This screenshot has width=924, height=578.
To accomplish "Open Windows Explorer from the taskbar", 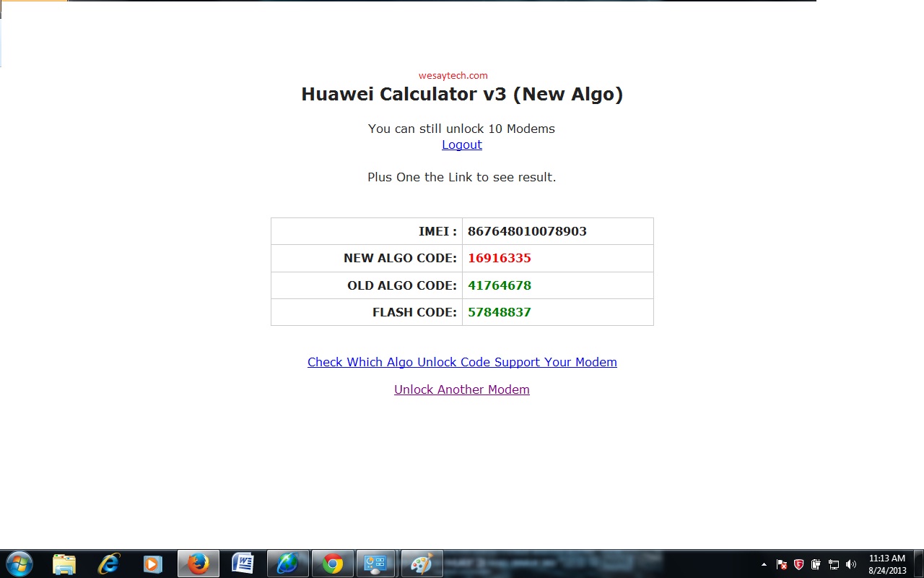I will [x=64, y=564].
